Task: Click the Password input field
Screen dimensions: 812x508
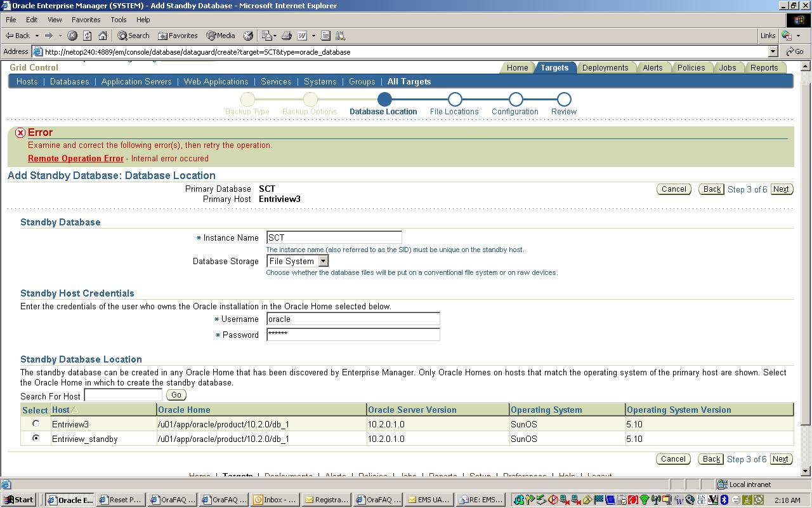Action: tap(353, 335)
